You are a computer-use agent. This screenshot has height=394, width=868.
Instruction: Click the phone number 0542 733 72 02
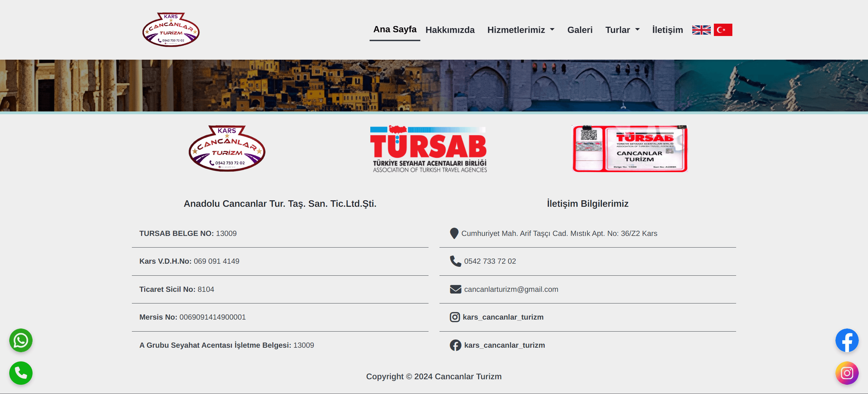490,261
